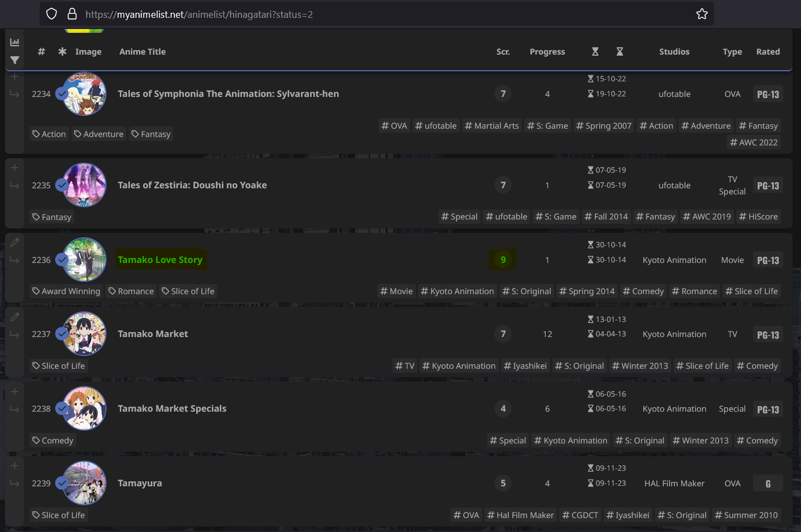Expand more info arrow for Tales of Symphonia
Screen dimensions: 801x532
[x=14, y=94]
